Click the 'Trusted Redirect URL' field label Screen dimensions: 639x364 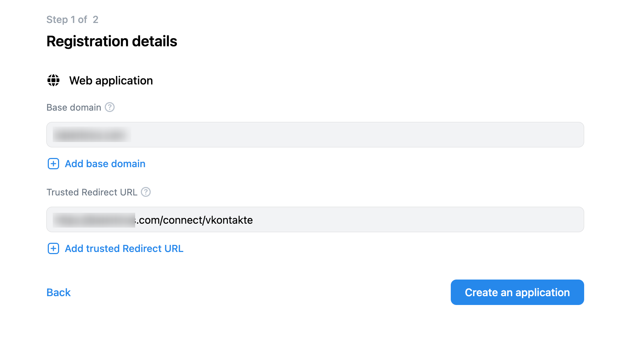point(92,192)
